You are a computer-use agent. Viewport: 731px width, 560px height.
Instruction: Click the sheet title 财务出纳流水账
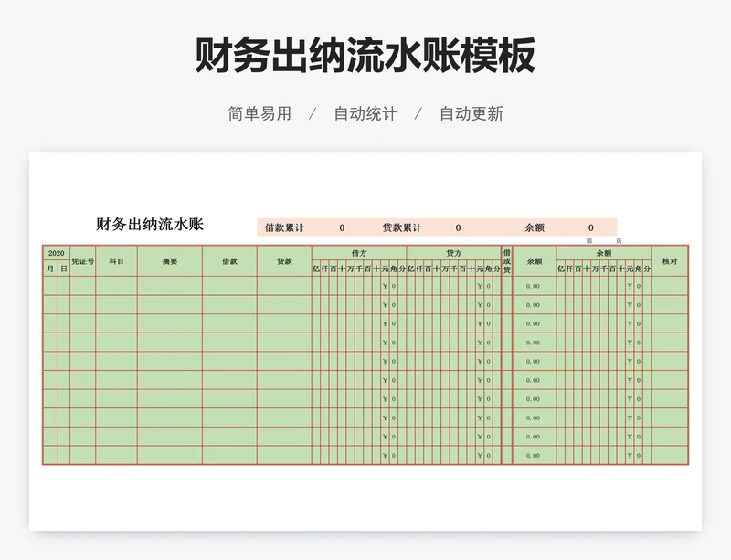coord(150,225)
